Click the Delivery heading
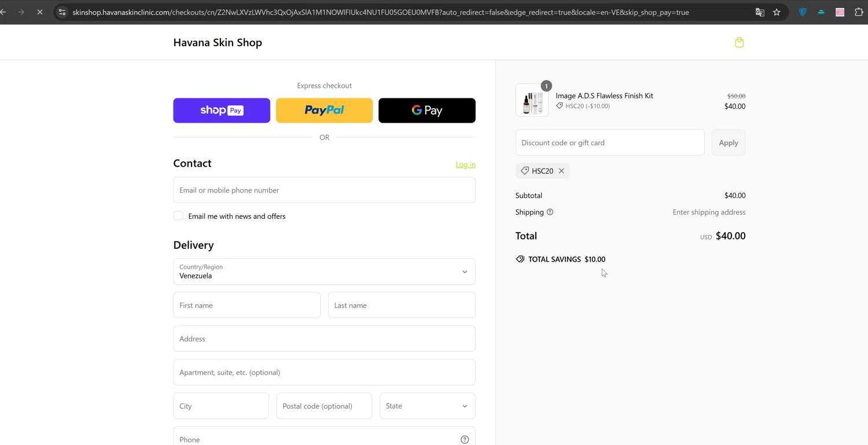This screenshot has width=868, height=445. (193, 245)
